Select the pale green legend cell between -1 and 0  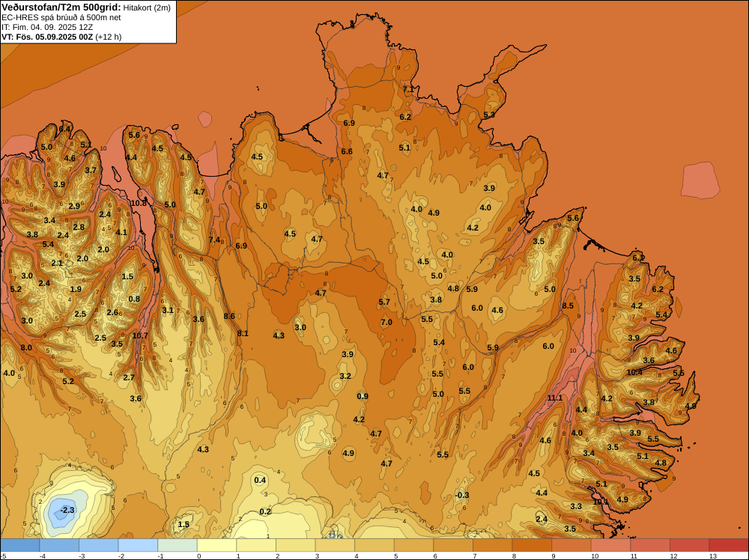[x=178, y=545]
